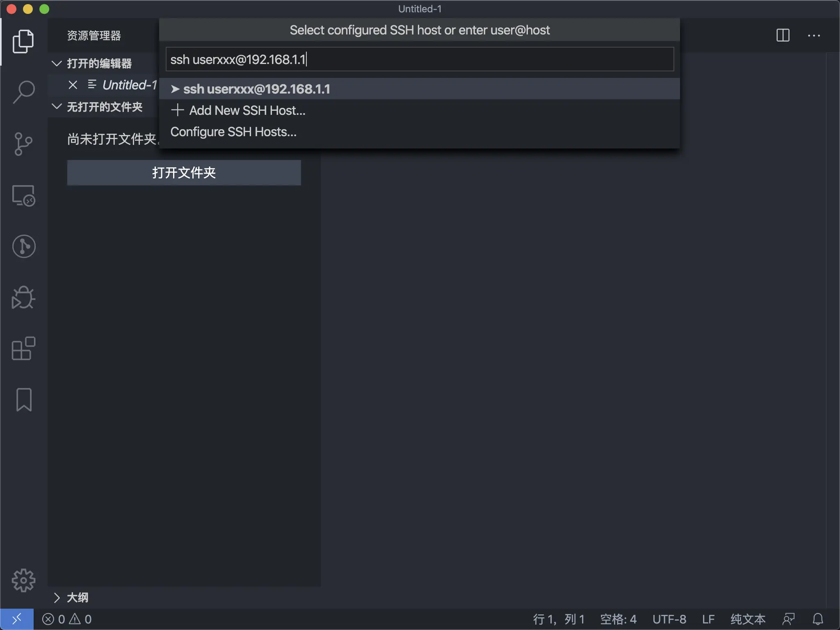Select ssh userxxx@192.168.1.1 suggestion

coord(256,89)
